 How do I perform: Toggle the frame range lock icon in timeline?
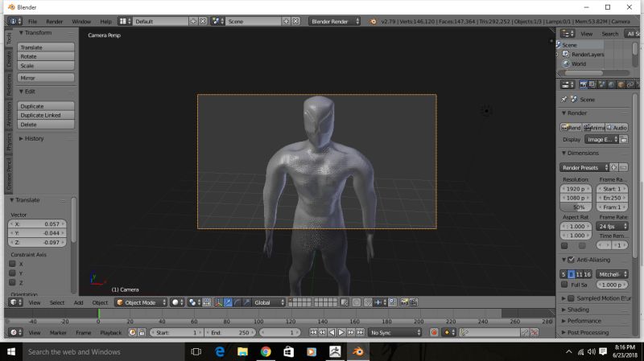(142, 332)
